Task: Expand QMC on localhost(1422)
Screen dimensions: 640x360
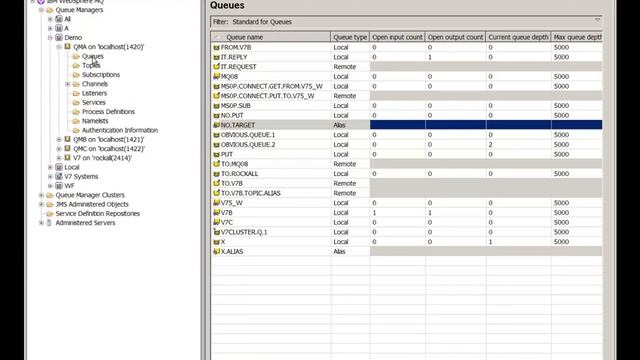Action: [x=59, y=149]
